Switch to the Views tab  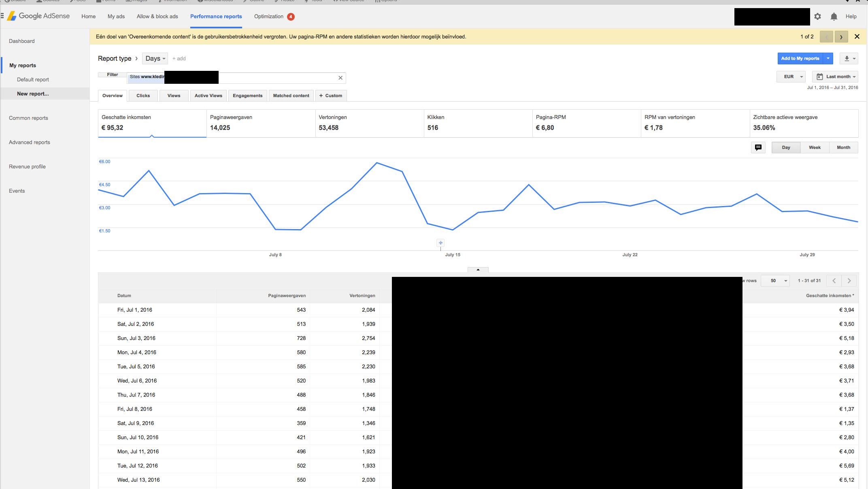[x=174, y=96]
